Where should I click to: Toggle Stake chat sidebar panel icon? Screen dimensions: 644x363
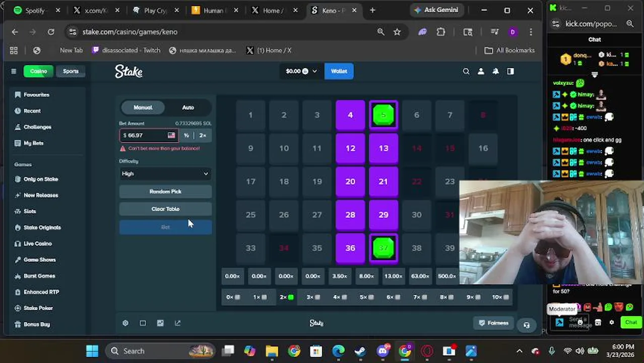pyautogui.click(x=510, y=72)
